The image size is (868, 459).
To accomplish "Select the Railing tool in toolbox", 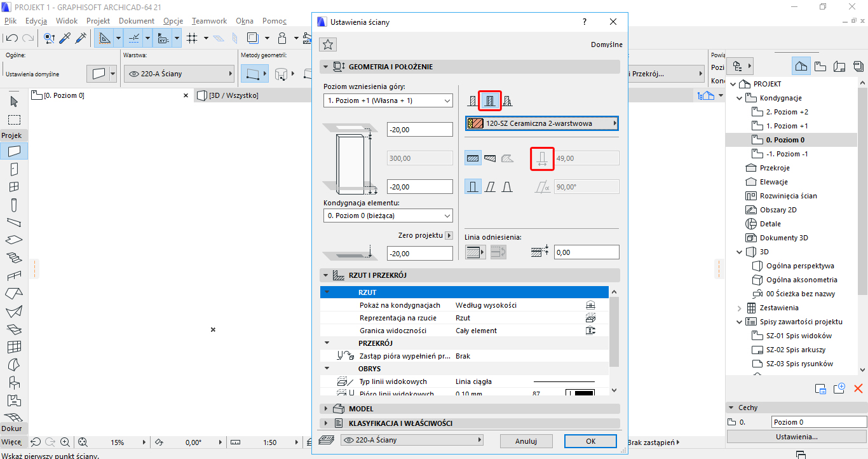I will 14,276.
